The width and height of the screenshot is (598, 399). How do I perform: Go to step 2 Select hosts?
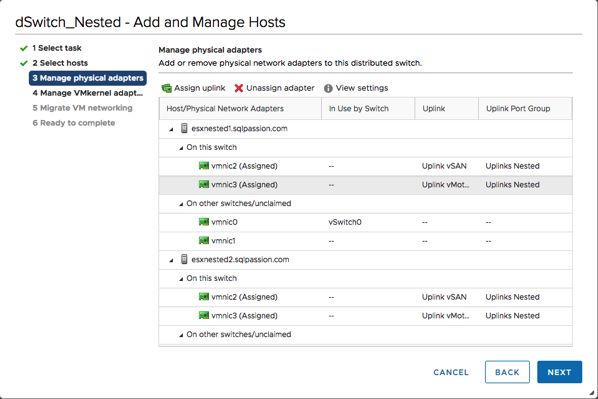[60, 63]
